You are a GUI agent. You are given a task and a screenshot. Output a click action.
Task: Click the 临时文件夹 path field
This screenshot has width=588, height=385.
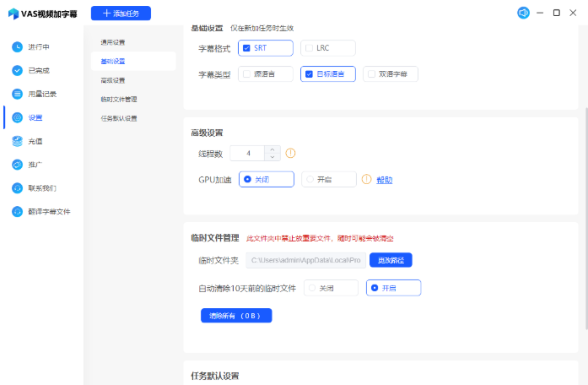coord(305,260)
